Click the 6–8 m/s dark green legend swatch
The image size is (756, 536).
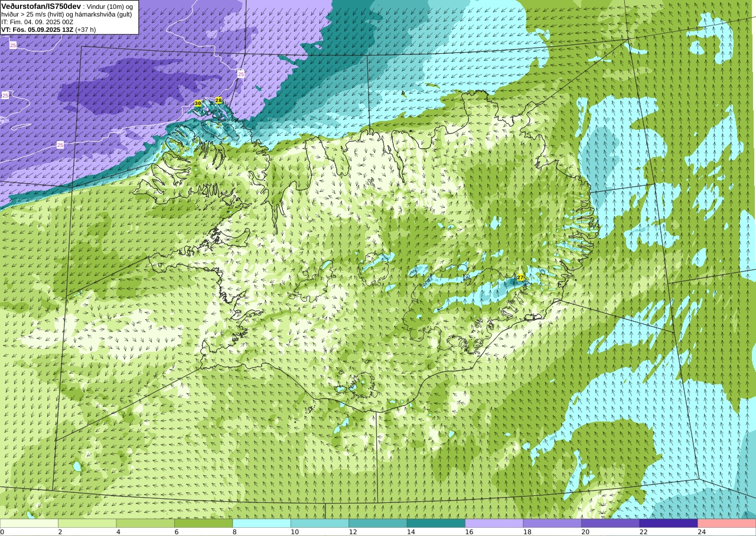tap(204, 523)
